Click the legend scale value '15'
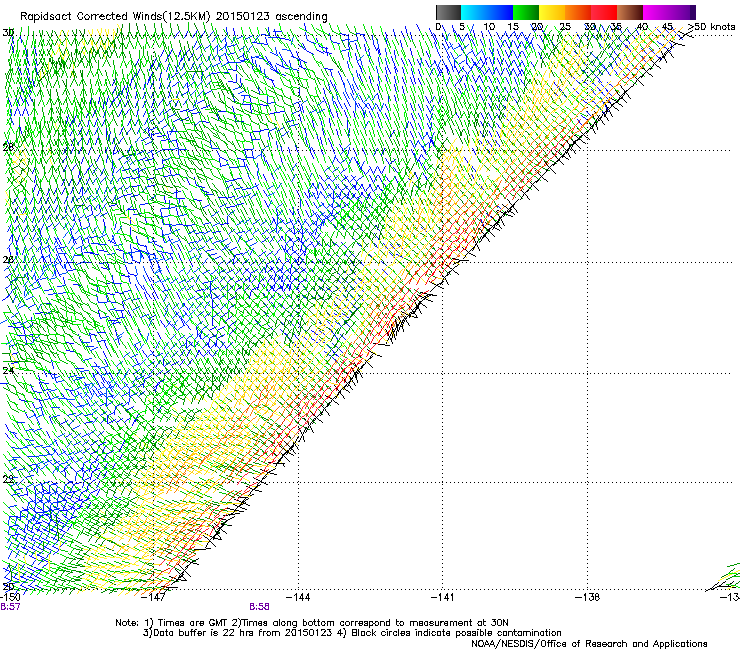This screenshot has width=740, height=650. click(513, 27)
